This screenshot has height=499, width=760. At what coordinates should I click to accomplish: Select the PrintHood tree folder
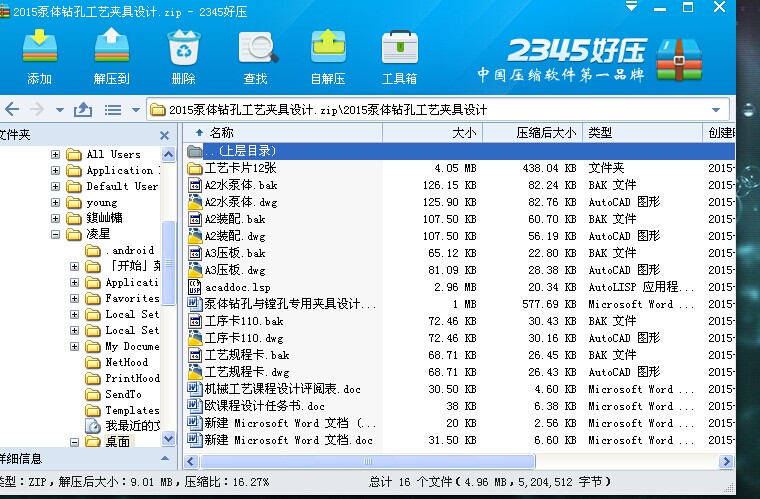122,378
